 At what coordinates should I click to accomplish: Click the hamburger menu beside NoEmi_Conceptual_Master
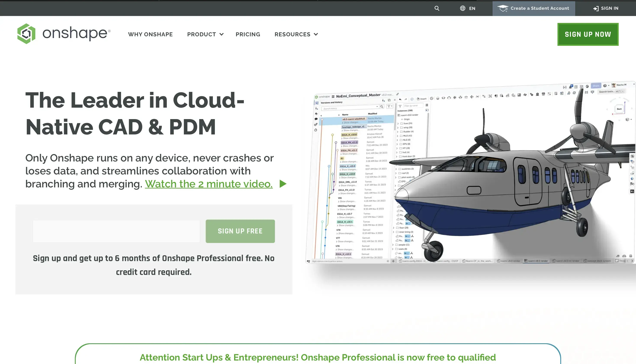click(x=333, y=96)
